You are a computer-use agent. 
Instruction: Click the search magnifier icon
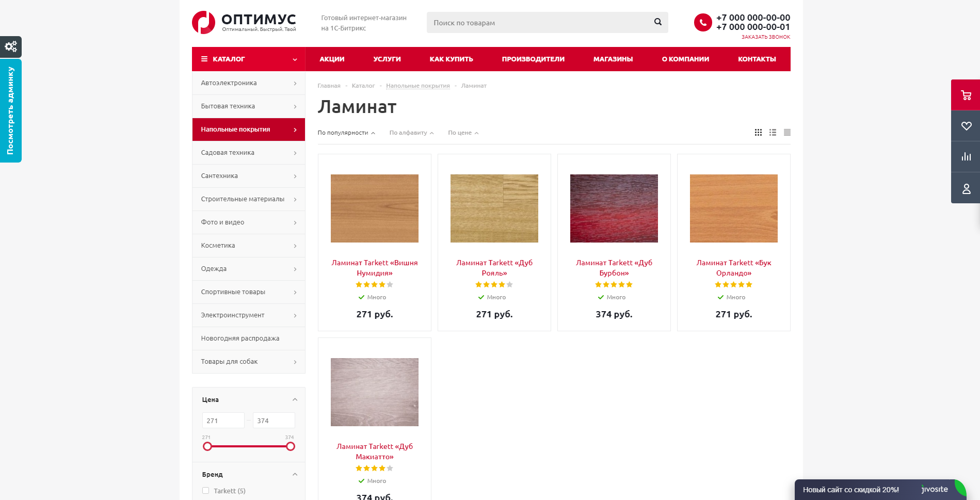point(657,22)
